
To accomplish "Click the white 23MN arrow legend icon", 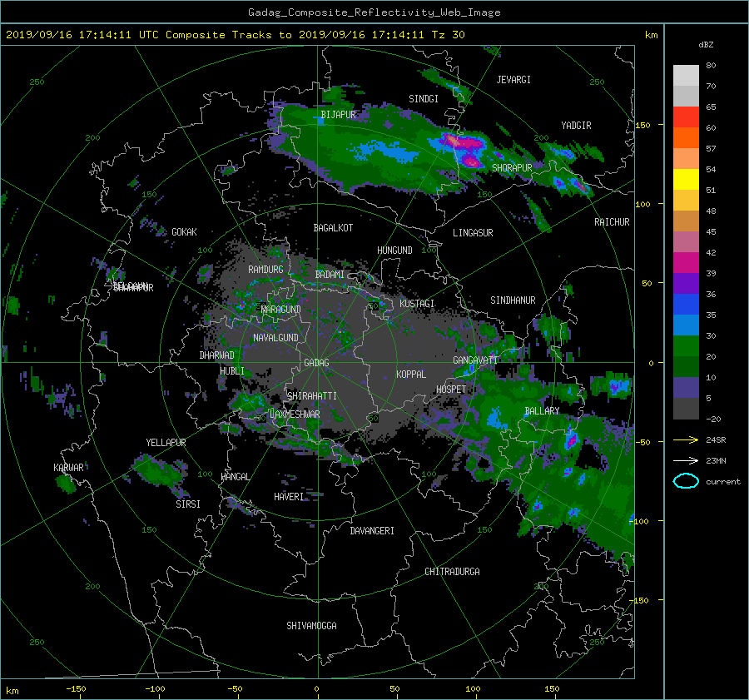I will (x=686, y=460).
